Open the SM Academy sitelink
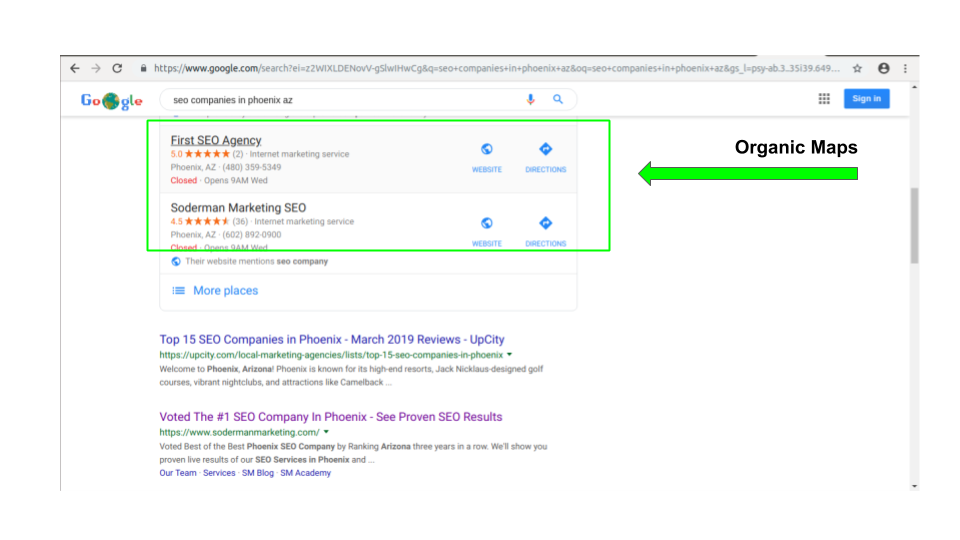This screenshot has height=540, width=960. tap(306, 473)
